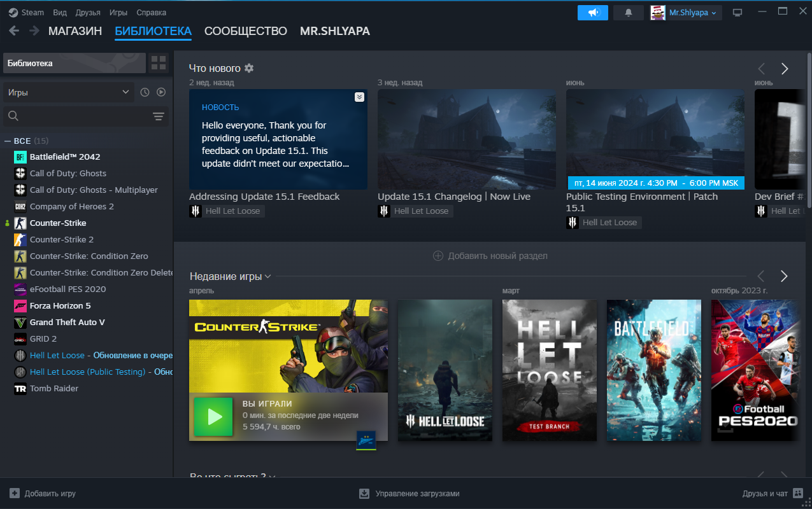
Task: Advance the Недавние игры shelf right
Action: click(785, 276)
